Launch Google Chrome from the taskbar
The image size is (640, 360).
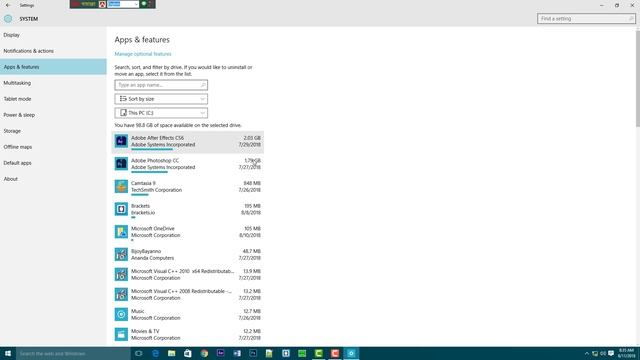coord(204,353)
